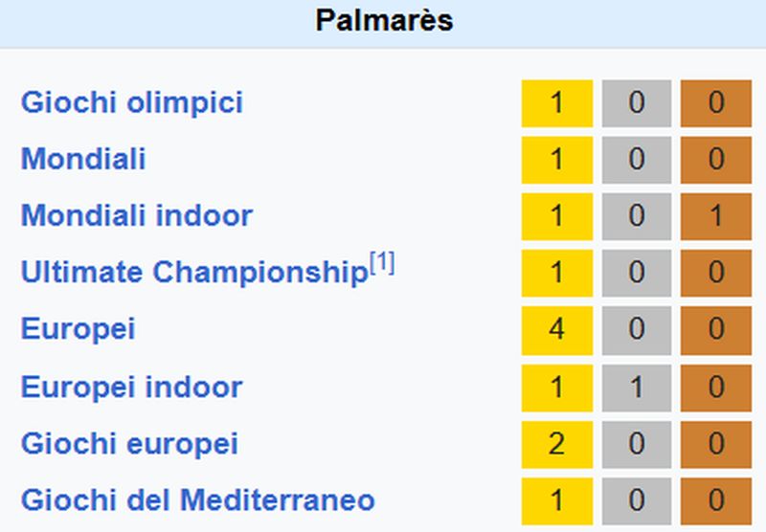Click the Palmarès header

click(383, 22)
